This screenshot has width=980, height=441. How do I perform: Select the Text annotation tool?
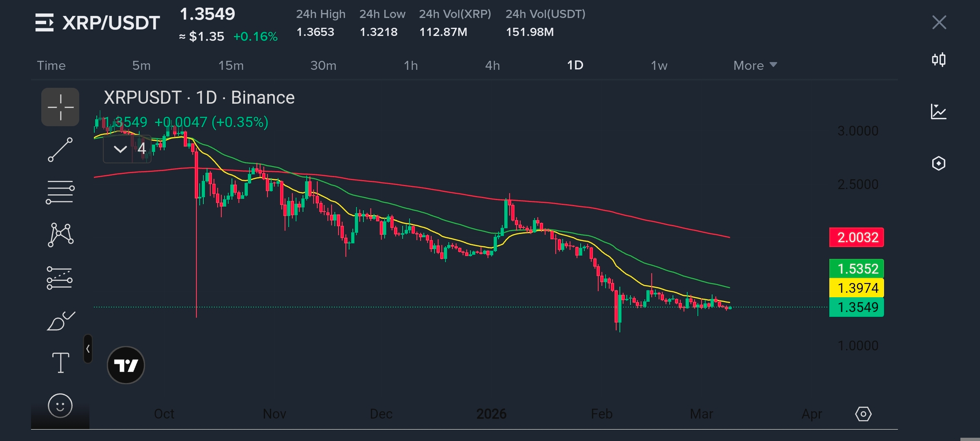pyautogui.click(x=60, y=363)
